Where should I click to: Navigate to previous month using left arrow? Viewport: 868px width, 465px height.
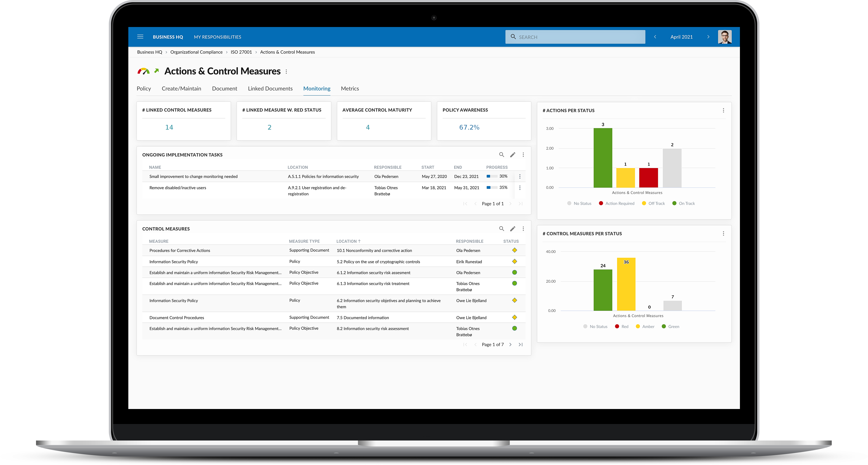point(656,37)
